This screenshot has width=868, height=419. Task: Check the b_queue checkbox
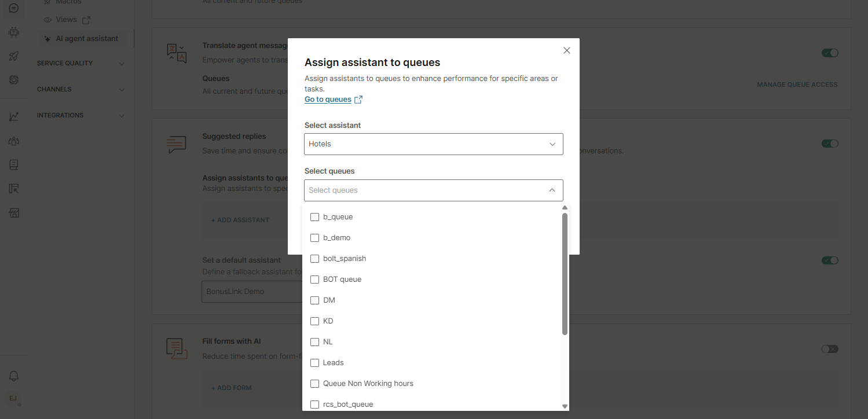tap(315, 217)
